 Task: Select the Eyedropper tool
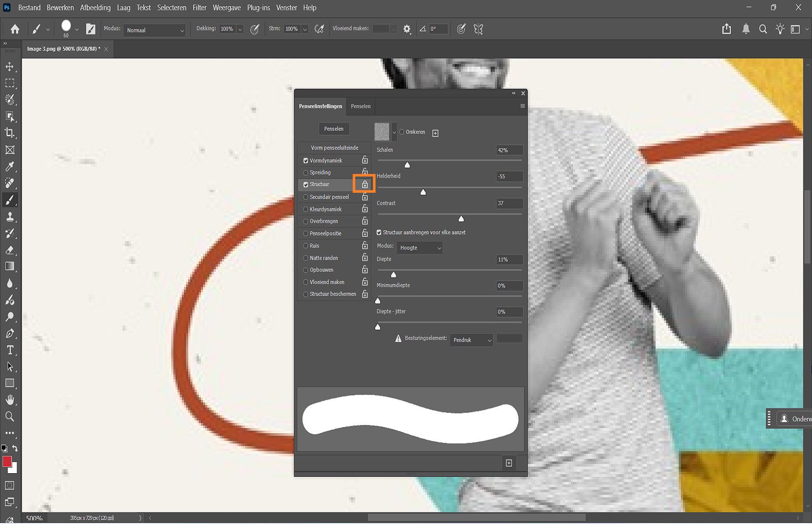tap(10, 167)
